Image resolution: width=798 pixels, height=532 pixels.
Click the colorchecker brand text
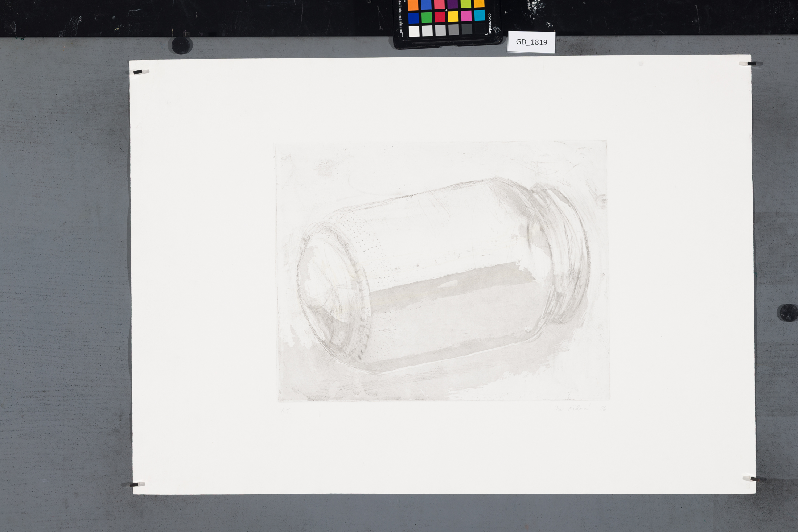pyautogui.click(x=490, y=24)
